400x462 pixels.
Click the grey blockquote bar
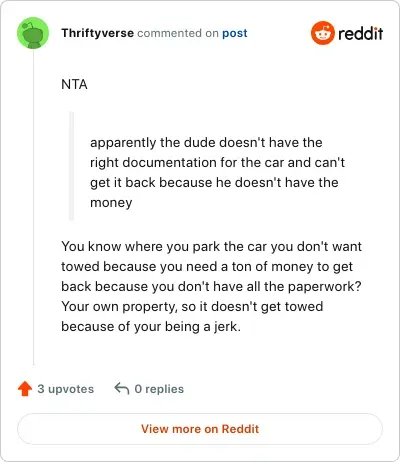pos(71,166)
